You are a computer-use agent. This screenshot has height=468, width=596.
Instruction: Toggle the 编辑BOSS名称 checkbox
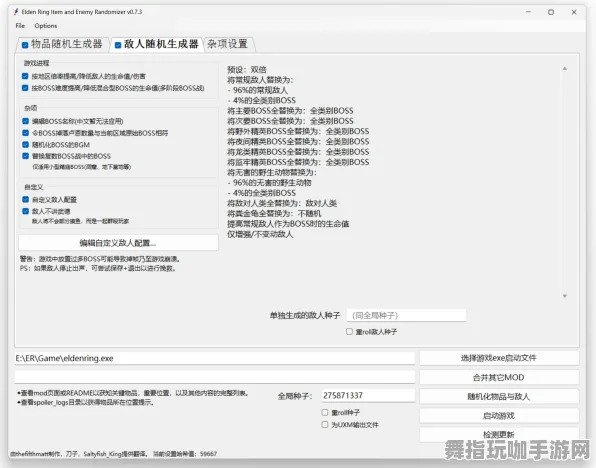[x=25, y=121]
